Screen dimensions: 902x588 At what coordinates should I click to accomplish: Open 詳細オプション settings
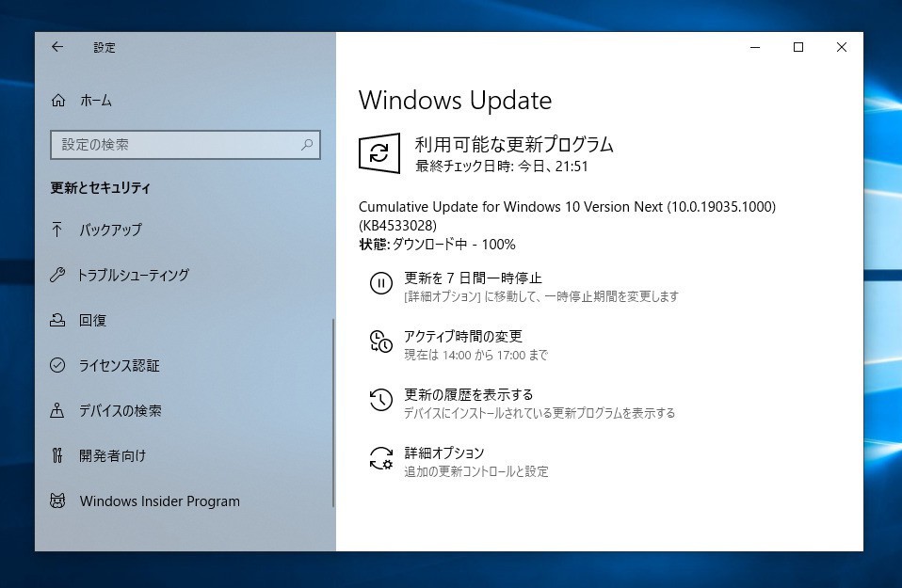coord(444,453)
